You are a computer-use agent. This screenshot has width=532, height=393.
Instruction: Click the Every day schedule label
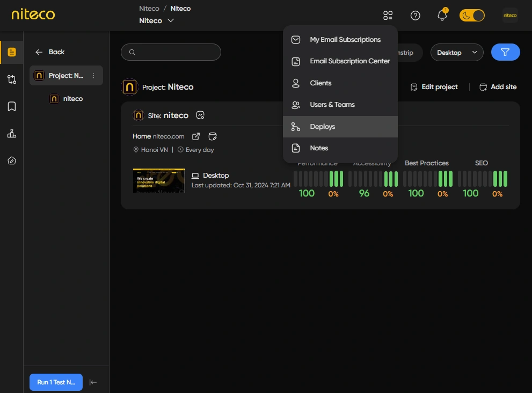point(196,150)
